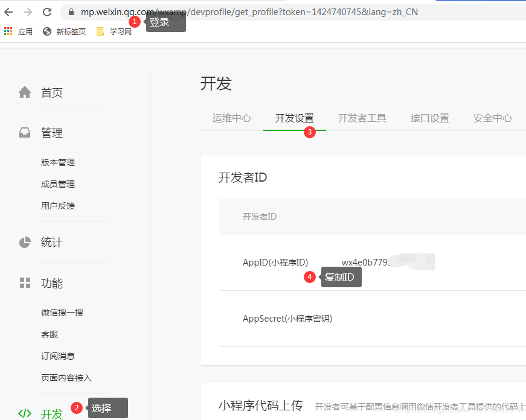Screen dimensions: 526x420
Task: Click the inbox icon beside 管理
Action: (x=25, y=133)
